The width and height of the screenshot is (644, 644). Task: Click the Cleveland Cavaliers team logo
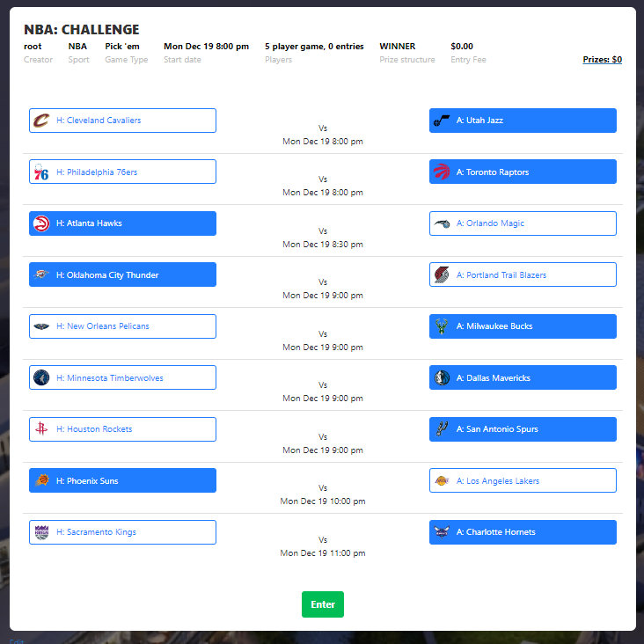[41, 121]
